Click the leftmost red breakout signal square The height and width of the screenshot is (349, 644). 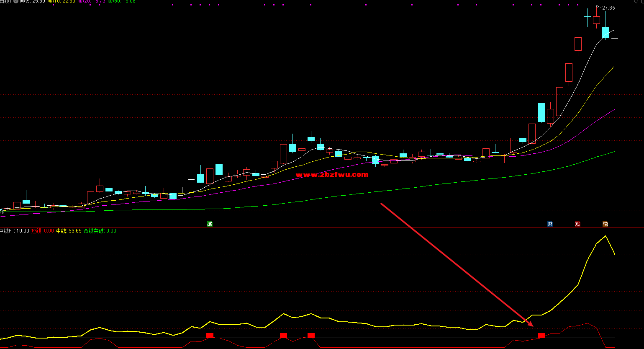tap(210, 336)
